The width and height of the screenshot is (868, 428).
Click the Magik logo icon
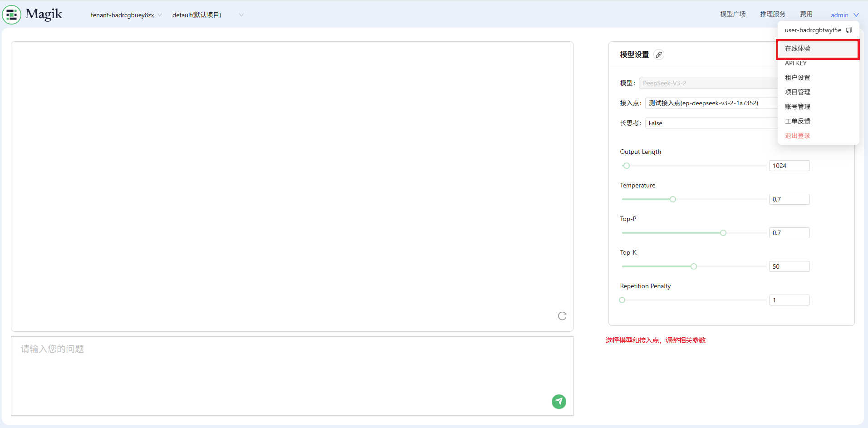[12, 15]
